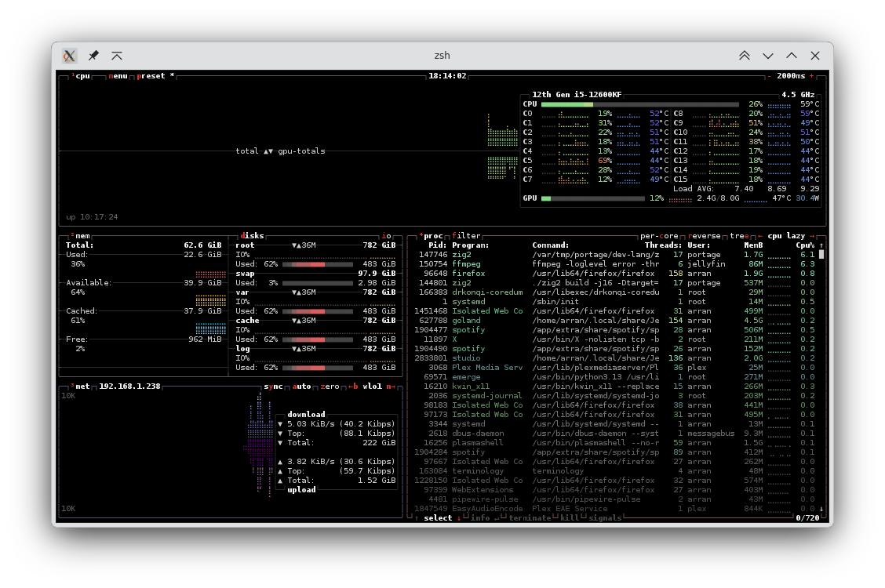The image size is (885, 588).
Task: Toggle process tree view
Action: (739, 236)
